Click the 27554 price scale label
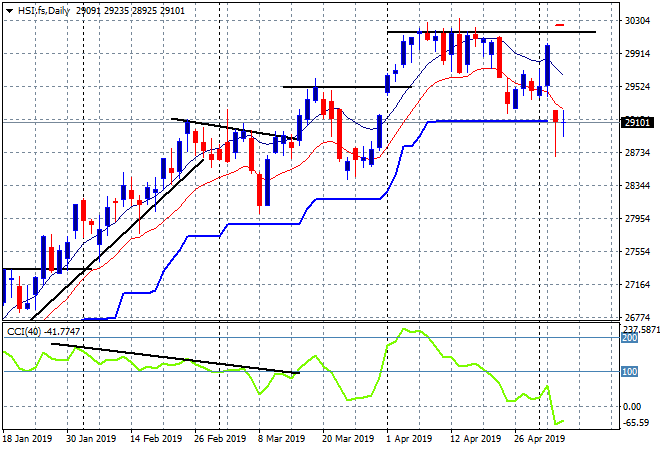 coord(637,252)
